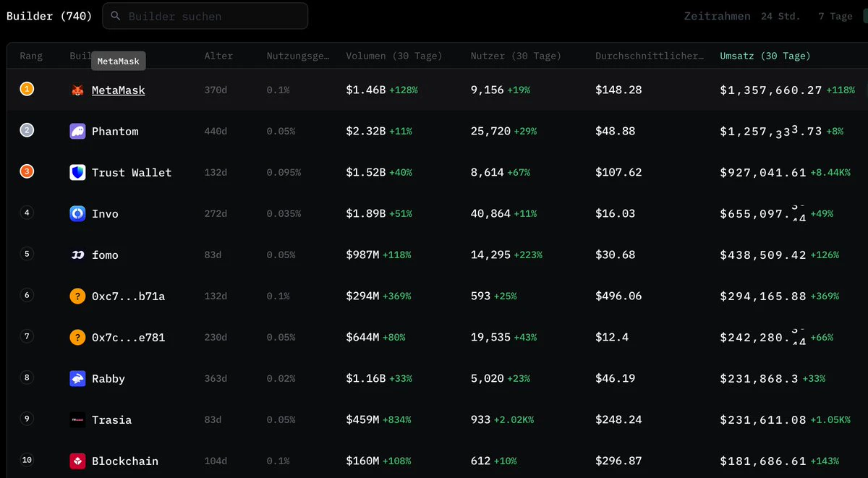Select the 24 Std. timeframe
This screenshot has width=868, height=478.
pos(780,16)
